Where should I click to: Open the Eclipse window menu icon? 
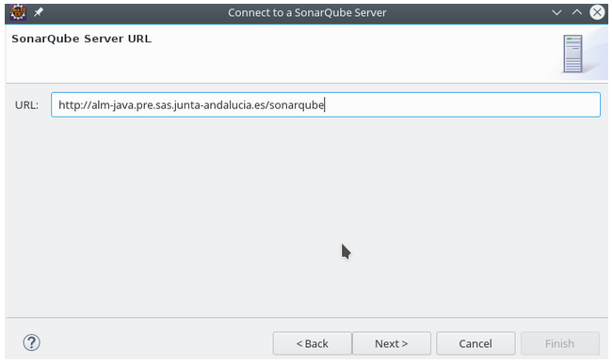(18, 12)
